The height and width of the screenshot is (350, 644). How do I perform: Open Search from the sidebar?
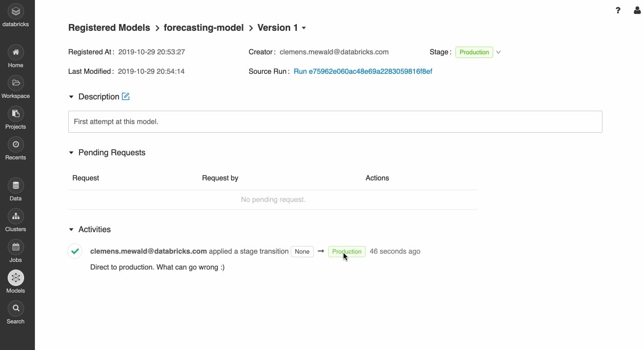click(x=16, y=308)
